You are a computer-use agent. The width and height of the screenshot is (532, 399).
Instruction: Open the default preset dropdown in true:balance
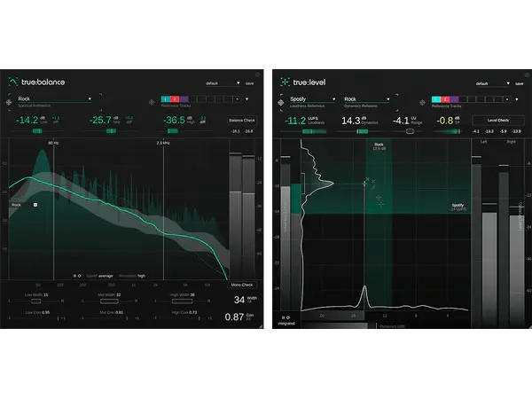pos(223,83)
